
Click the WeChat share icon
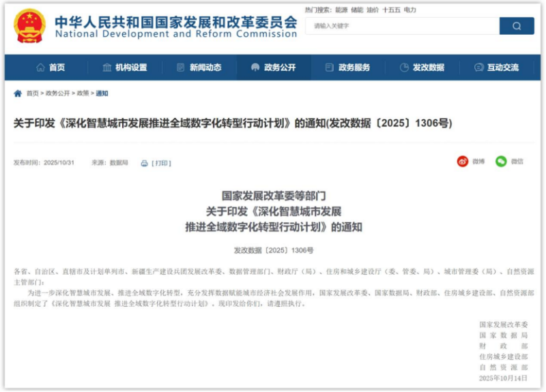pos(501,162)
